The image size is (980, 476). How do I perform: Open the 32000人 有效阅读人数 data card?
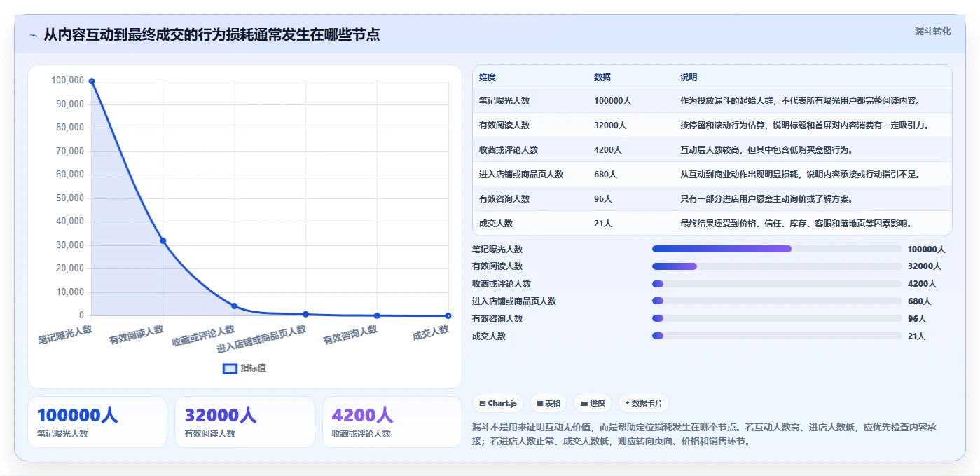pos(244,422)
